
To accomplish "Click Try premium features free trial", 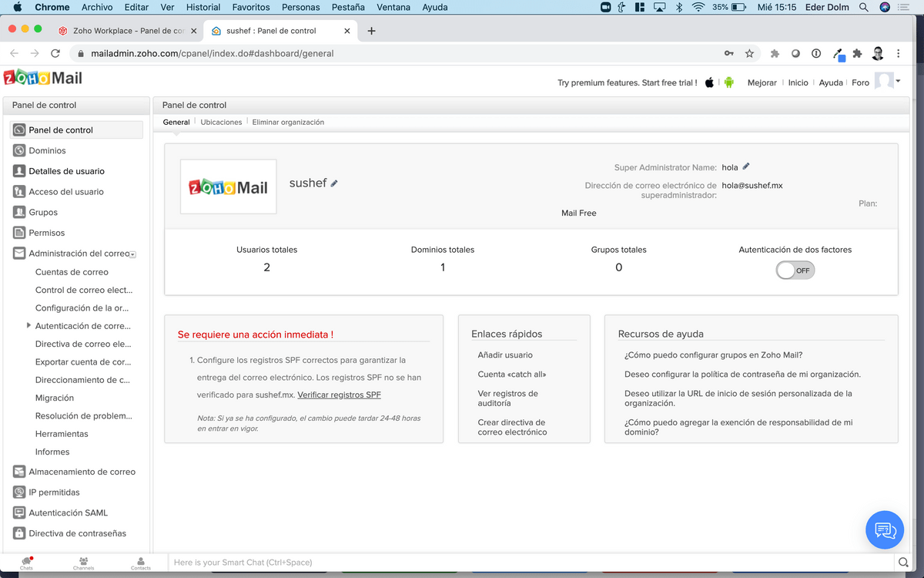I will click(x=628, y=82).
